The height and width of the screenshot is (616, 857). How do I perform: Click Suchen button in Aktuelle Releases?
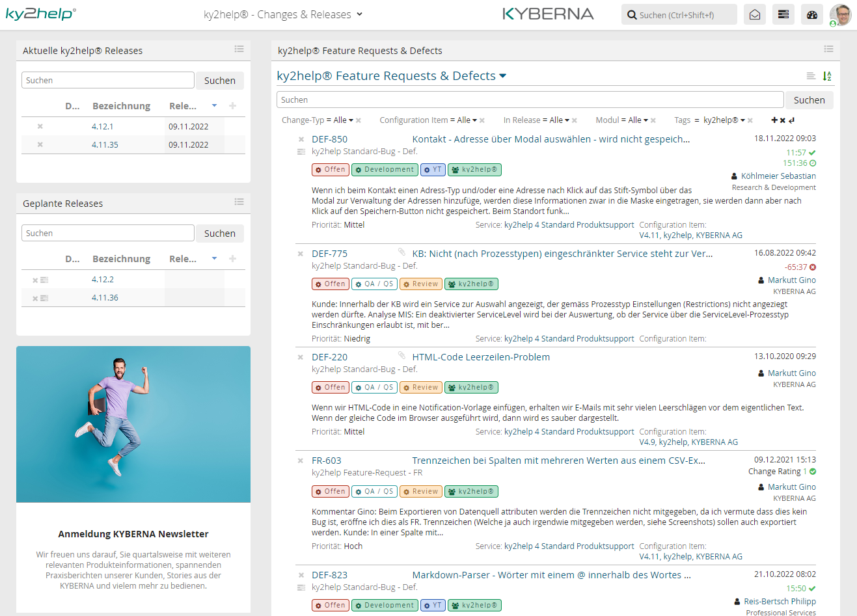pyautogui.click(x=220, y=81)
